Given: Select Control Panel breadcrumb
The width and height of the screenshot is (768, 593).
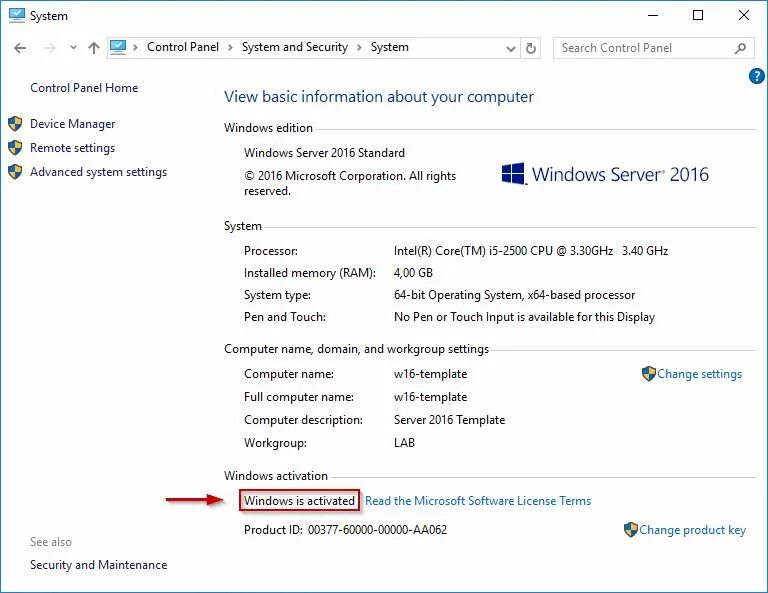Looking at the screenshot, I should (183, 47).
